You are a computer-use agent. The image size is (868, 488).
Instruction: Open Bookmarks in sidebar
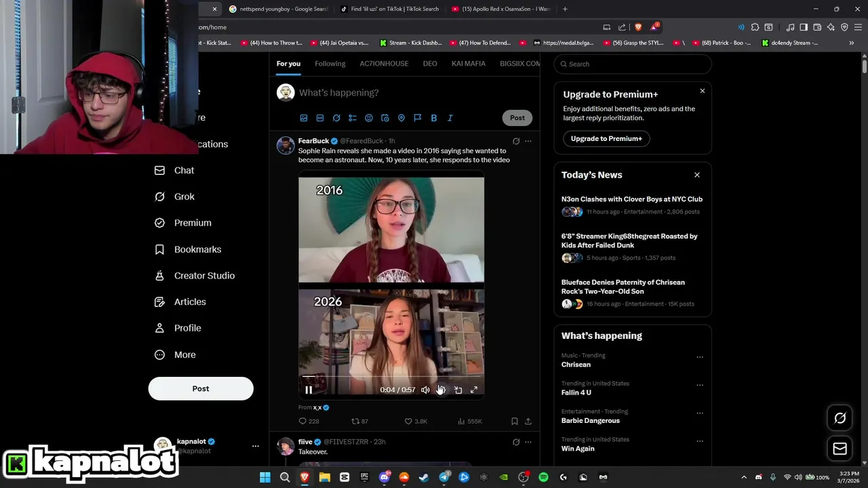(x=188, y=249)
